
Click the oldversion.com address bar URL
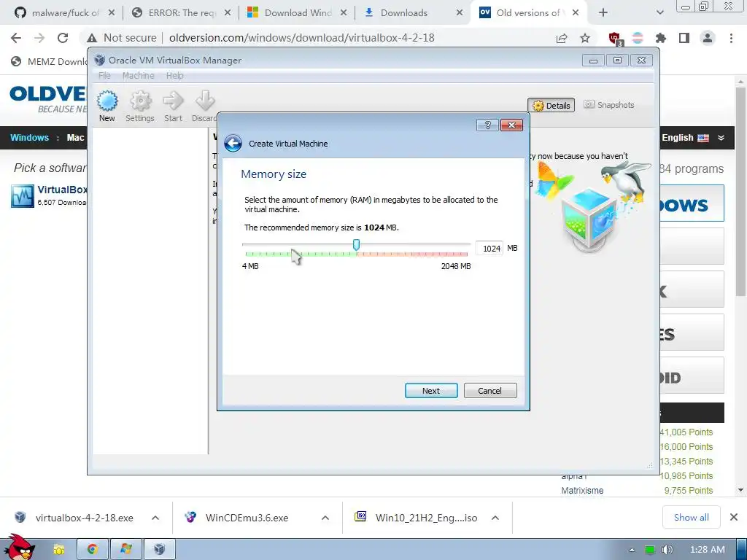coord(301,38)
